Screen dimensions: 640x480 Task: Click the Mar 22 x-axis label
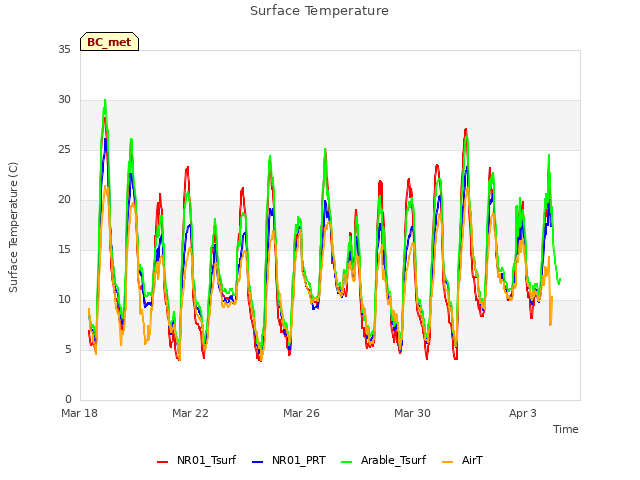tap(190, 413)
